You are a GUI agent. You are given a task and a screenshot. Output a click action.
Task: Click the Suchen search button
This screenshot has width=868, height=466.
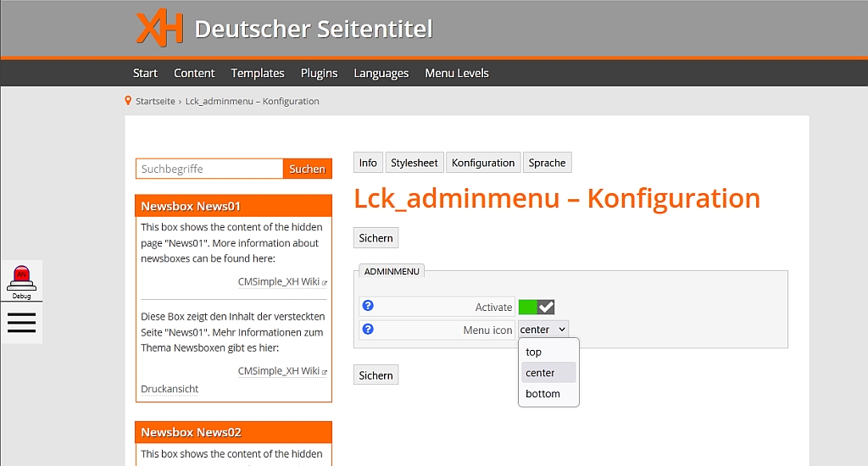(x=307, y=169)
